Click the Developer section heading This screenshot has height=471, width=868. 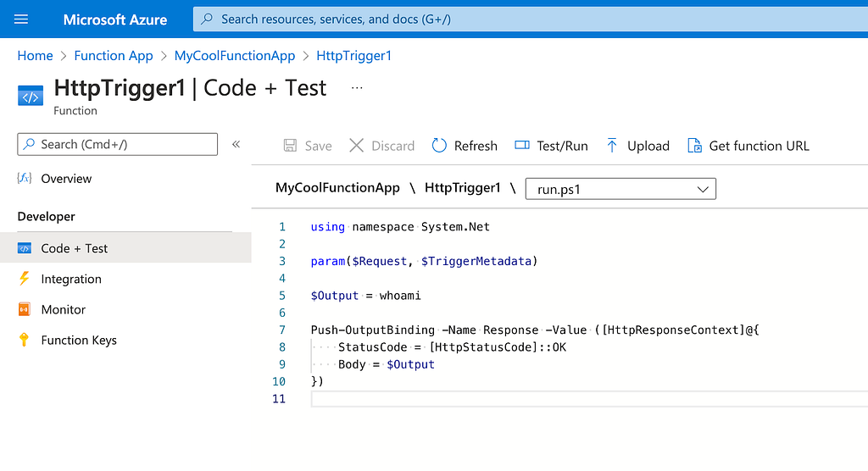tap(46, 216)
